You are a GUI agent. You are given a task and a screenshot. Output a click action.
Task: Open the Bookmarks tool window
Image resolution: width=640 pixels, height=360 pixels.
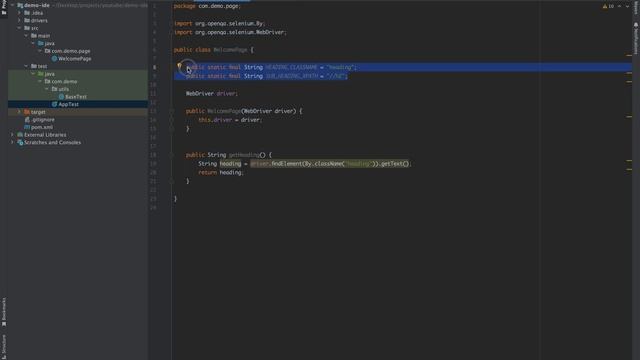[4, 312]
